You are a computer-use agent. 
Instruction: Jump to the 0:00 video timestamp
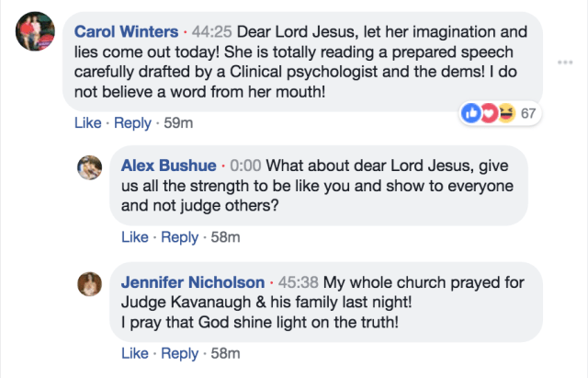245,166
